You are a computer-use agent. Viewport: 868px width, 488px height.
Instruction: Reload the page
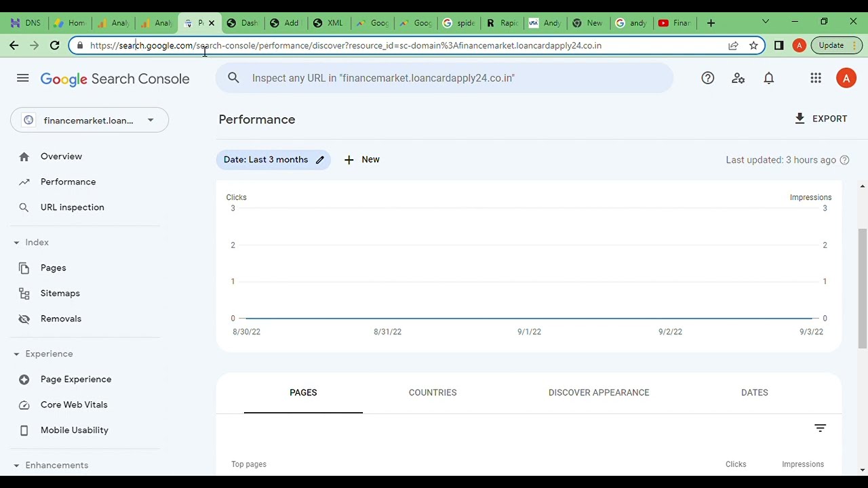(x=55, y=45)
